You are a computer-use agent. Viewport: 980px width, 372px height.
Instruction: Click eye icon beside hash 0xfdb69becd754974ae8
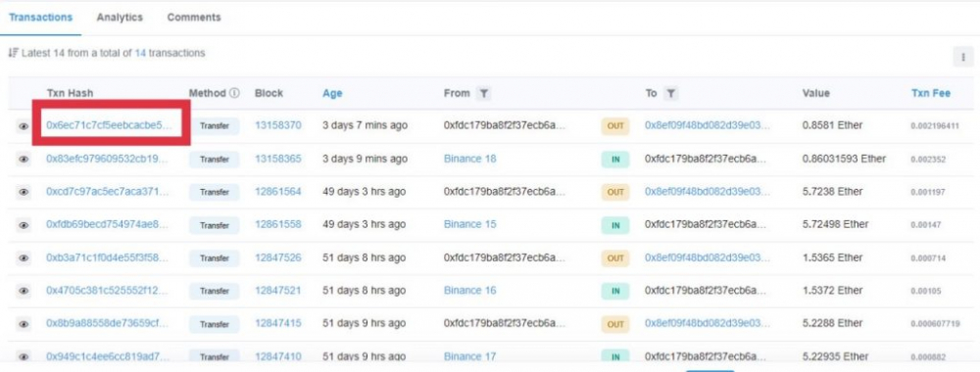pyautogui.click(x=24, y=225)
